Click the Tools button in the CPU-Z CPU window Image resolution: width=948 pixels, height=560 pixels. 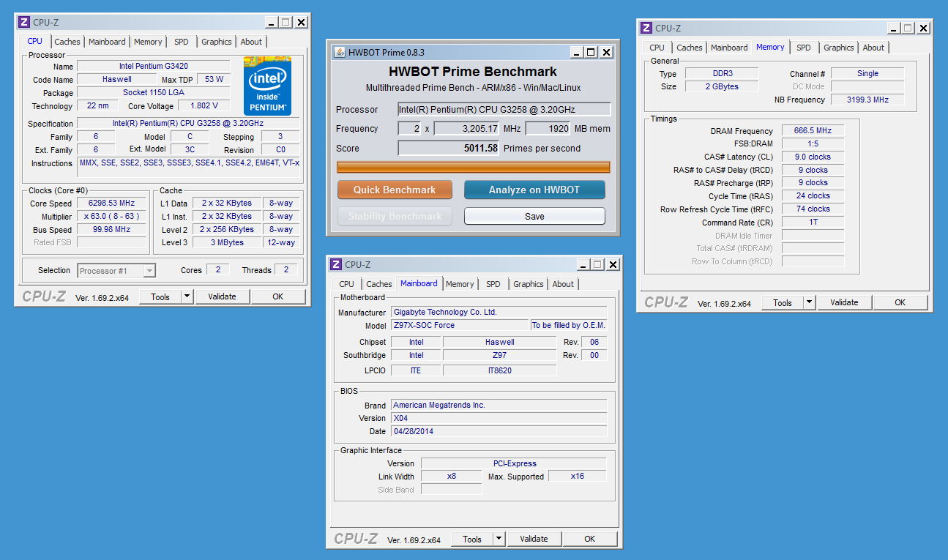tap(160, 296)
